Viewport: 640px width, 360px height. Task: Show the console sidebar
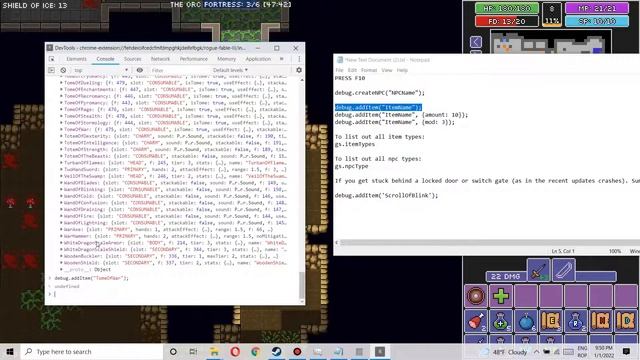[x=52, y=70]
